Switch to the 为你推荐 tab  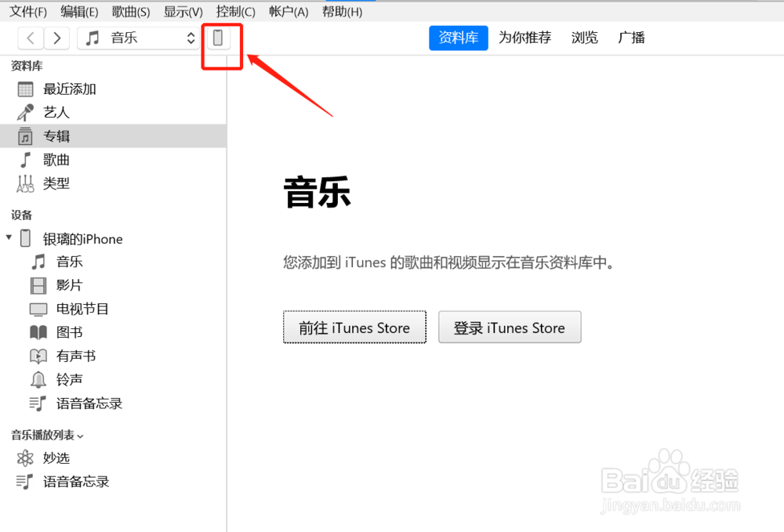524,38
